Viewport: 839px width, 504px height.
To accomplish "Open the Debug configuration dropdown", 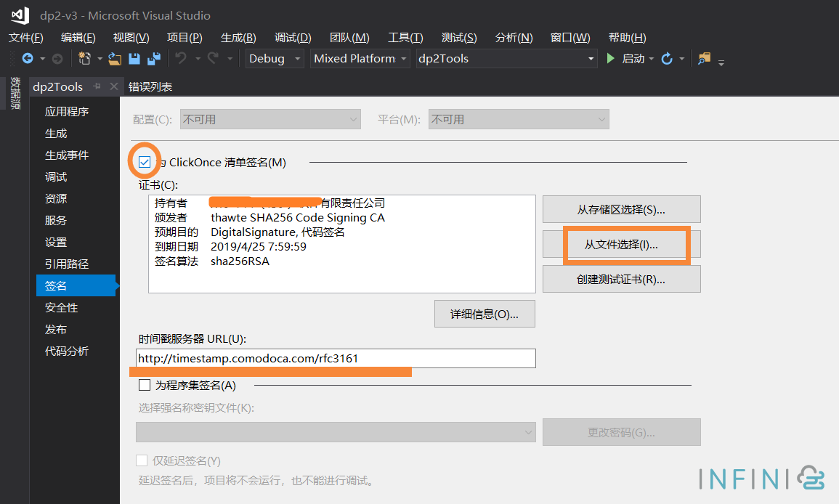I will click(273, 59).
